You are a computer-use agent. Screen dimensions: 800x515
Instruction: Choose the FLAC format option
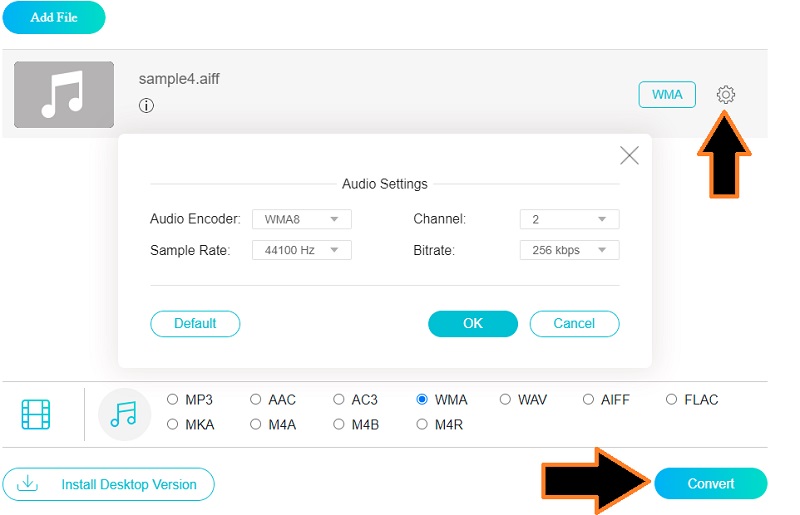click(x=673, y=400)
